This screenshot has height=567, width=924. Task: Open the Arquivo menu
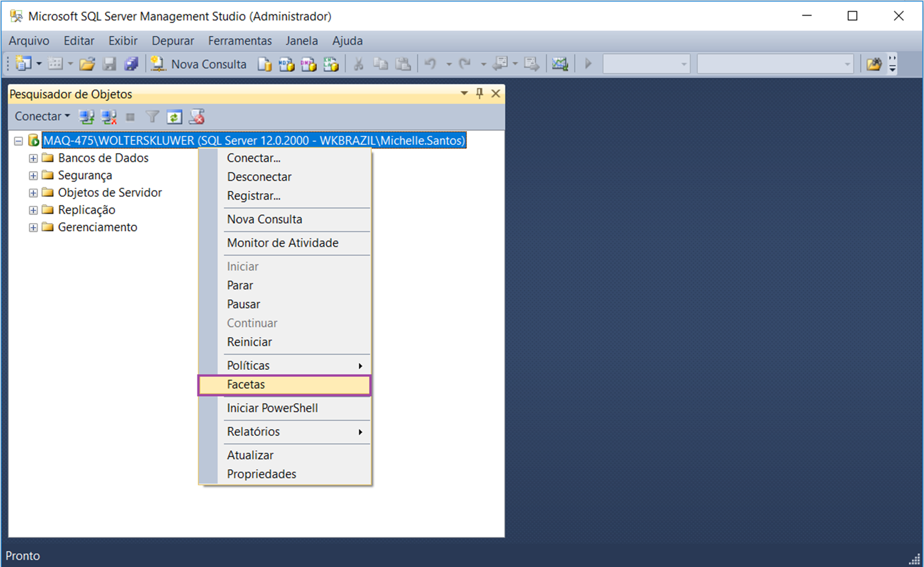(29, 41)
